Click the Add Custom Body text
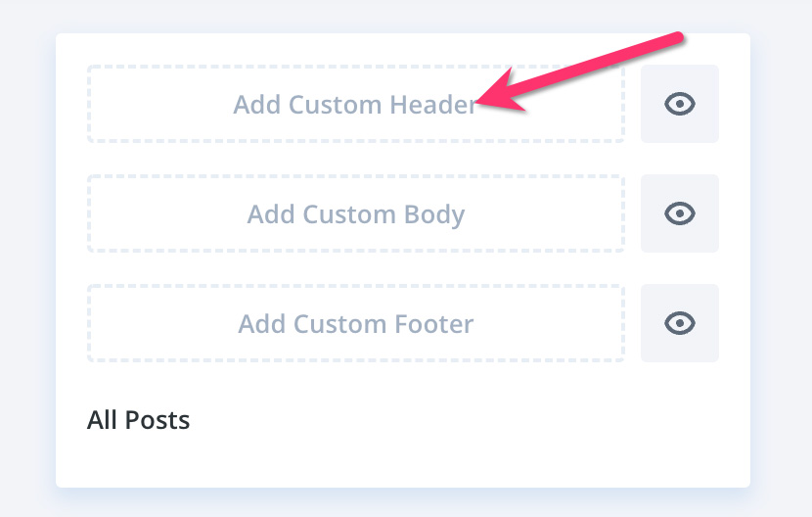 tap(356, 214)
